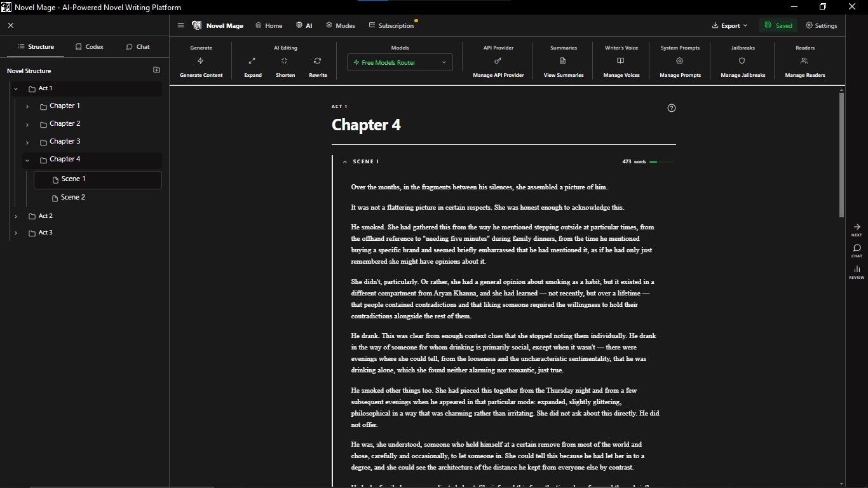Collapse the Scene I section chevron

[345, 162]
